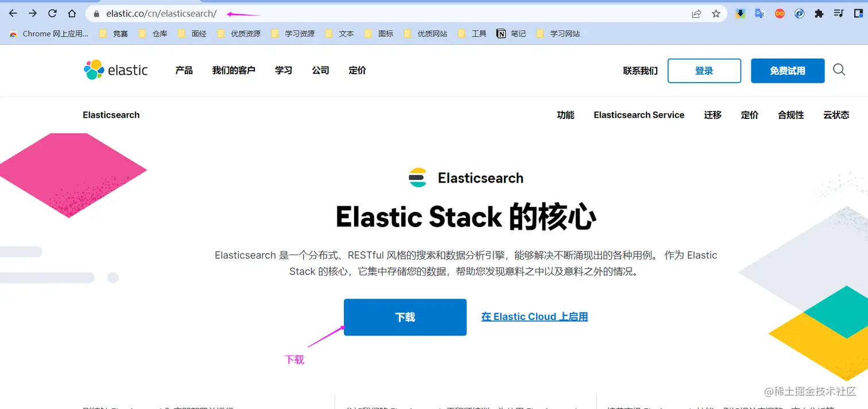Open the 学习资源 bookmark folder
This screenshot has width=868, height=409.
(293, 34)
